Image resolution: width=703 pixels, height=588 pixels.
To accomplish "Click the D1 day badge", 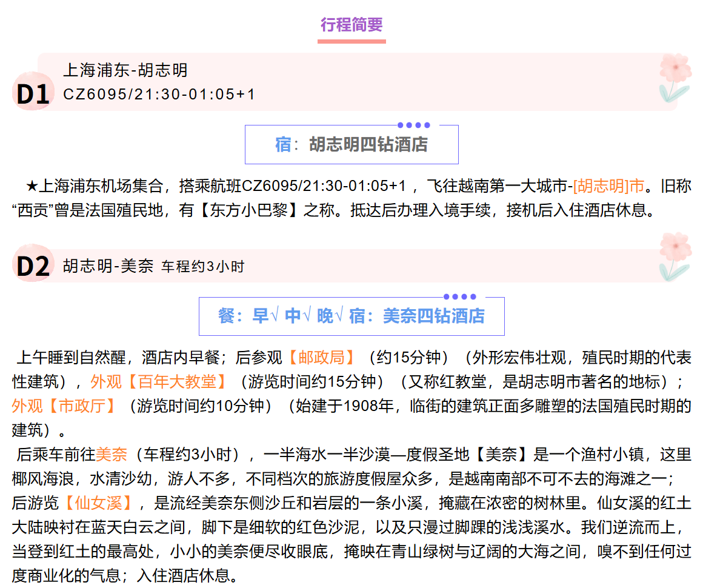I will pyautogui.click(x=33, y=94).
